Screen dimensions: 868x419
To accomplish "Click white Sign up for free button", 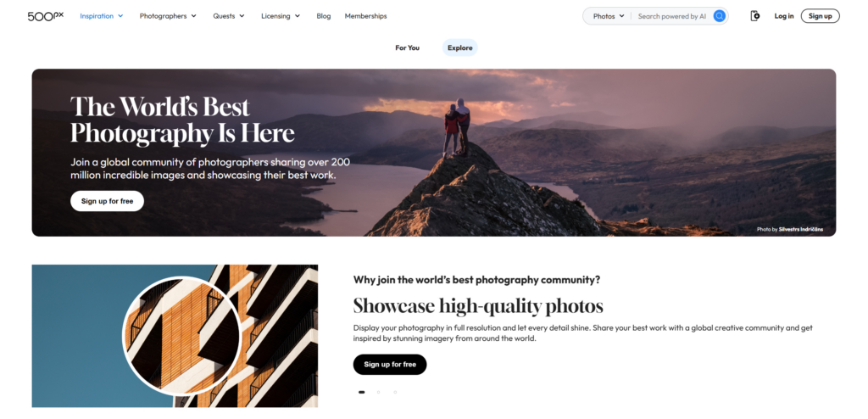I will pyautogui.click(x=108, y=201).
